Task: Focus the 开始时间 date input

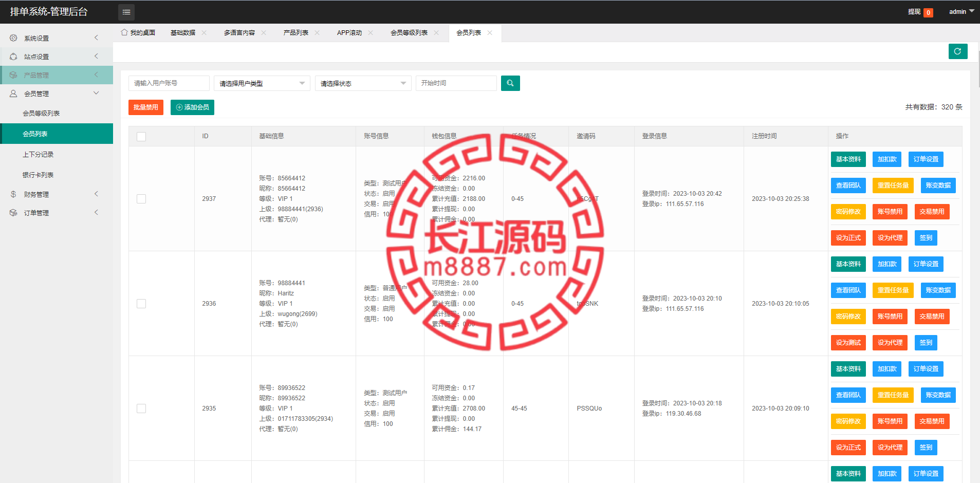Action: 456,83
